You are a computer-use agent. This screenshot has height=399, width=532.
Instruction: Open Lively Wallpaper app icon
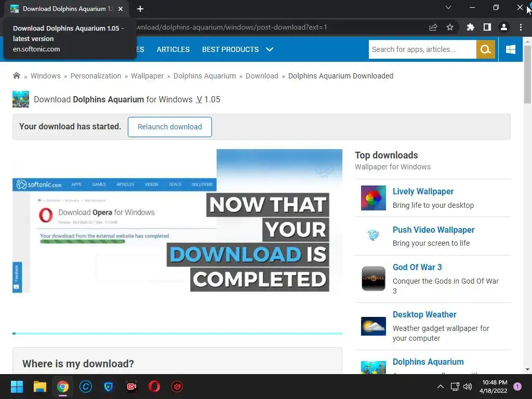coord(373,198)
